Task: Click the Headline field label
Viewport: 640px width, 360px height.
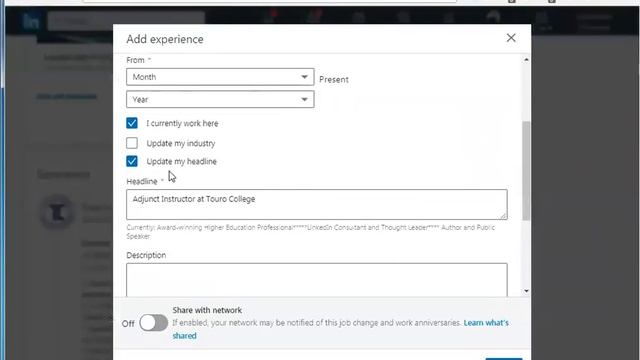Action: click(142, 181)
